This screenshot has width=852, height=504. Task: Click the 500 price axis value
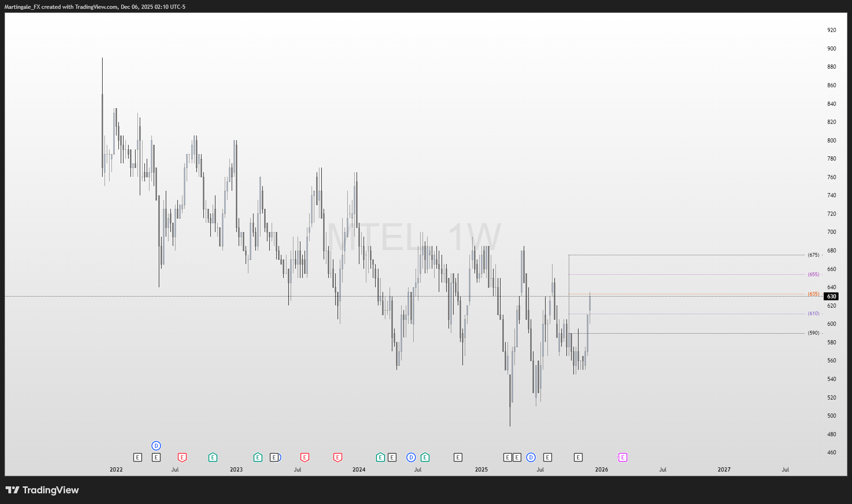pyautogui.click(x=832, y=416)
